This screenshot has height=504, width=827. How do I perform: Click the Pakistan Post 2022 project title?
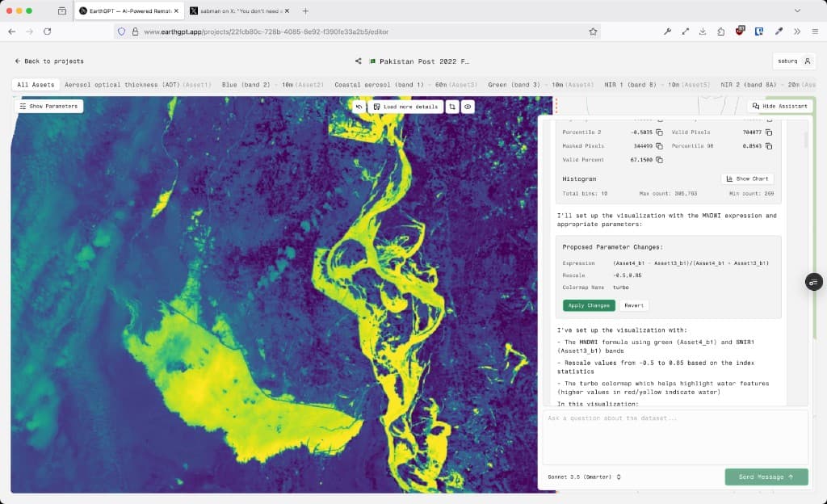click(x=424, y=61)
